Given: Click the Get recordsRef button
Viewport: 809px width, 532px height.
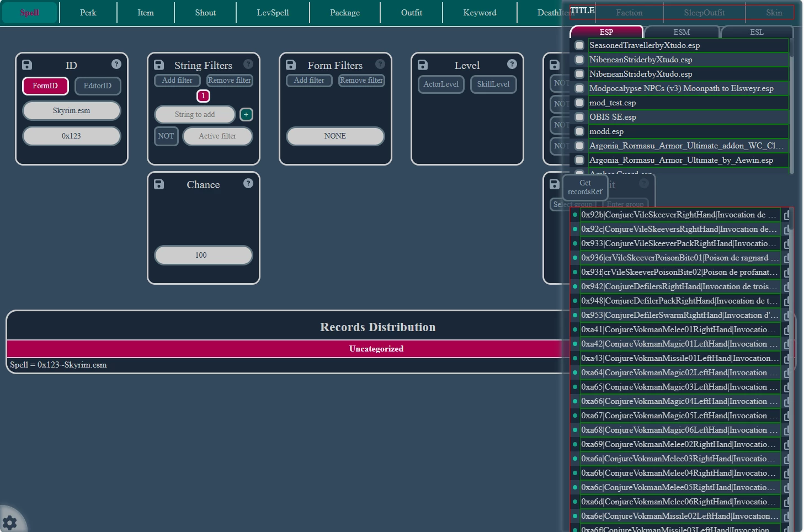Looking at the screenshot, I should [x=585, y=187].
